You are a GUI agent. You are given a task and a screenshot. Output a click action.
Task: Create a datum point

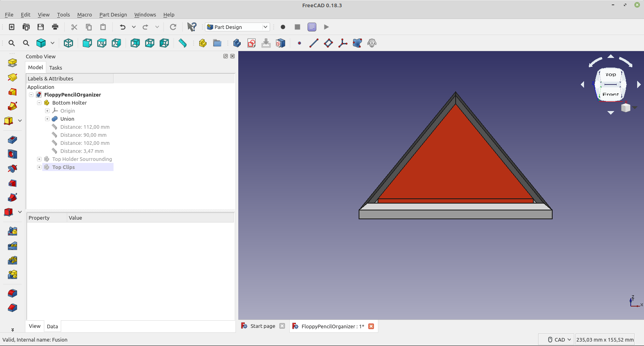click(x=299, y=43)
